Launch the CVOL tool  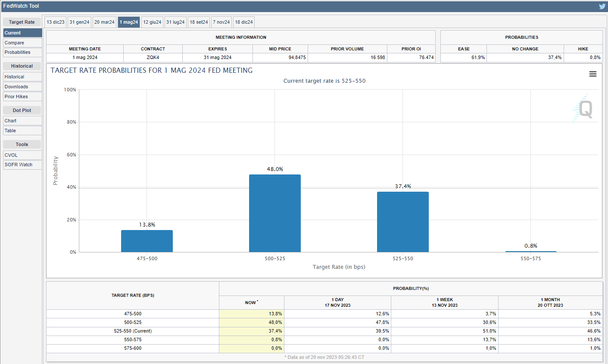(22, 155)
